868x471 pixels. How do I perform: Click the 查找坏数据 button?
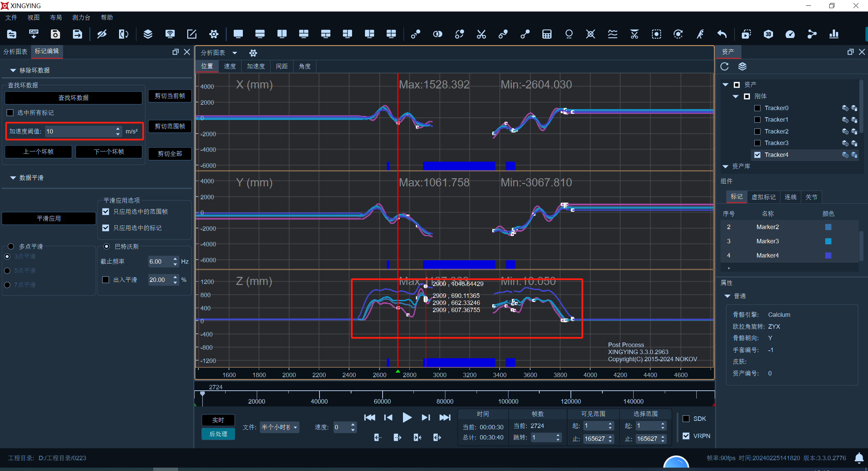point(73,98)
